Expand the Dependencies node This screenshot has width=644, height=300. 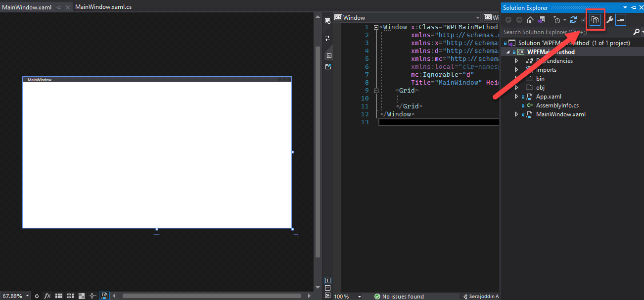coord(517,61)
